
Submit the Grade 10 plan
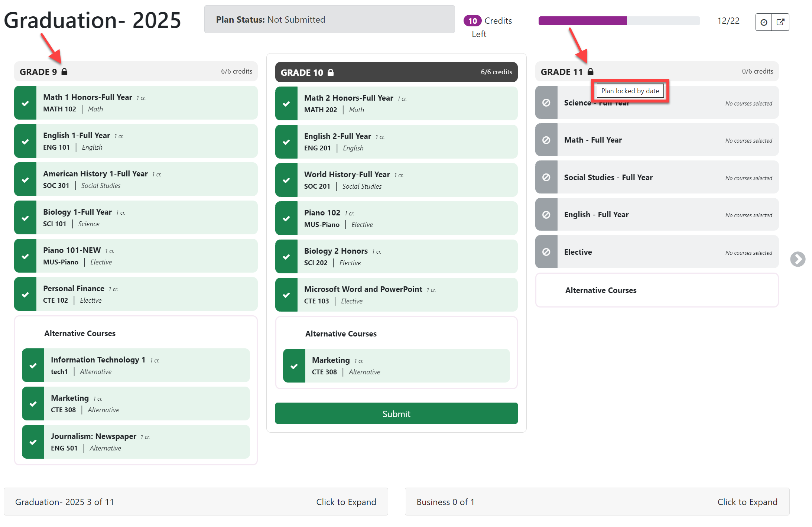point(396,413)
